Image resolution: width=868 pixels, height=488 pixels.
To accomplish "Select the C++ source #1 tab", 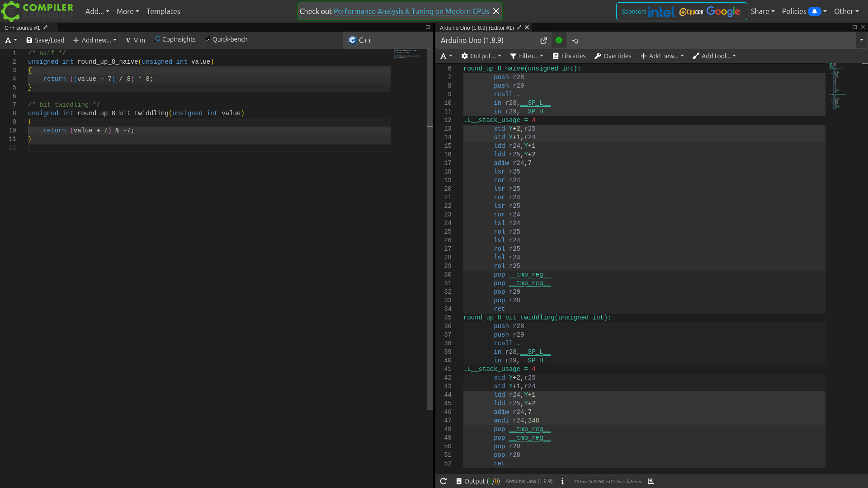I will (22, 28).
